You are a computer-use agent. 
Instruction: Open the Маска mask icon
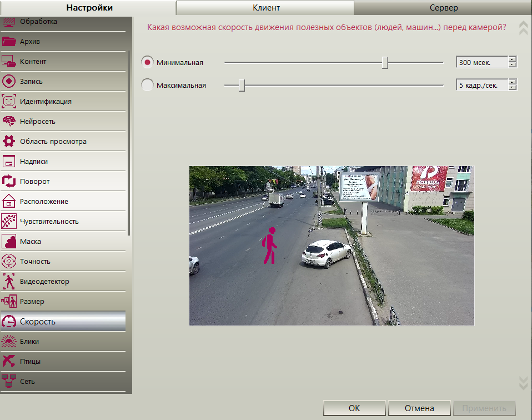click(9, 242)
